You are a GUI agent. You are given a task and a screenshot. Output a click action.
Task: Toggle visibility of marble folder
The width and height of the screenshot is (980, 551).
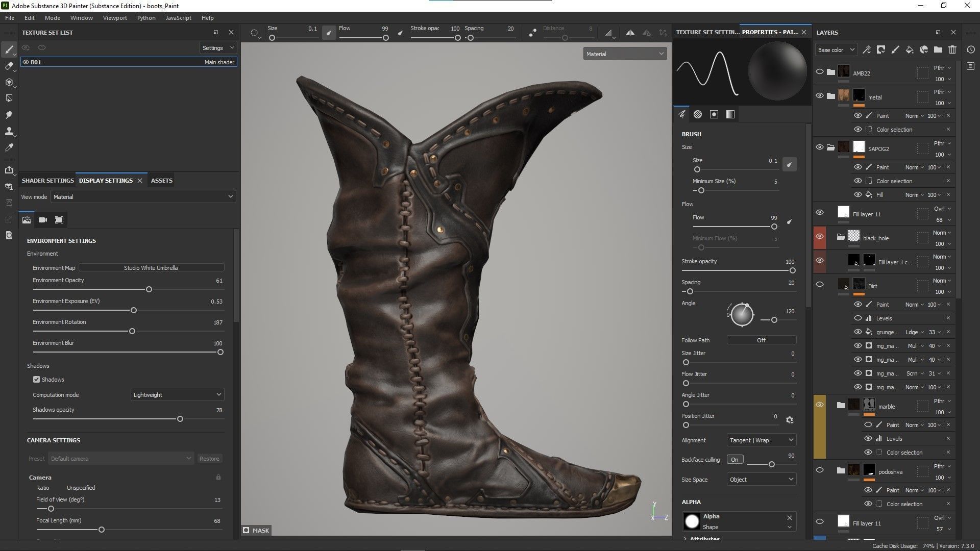click(820, 405)
